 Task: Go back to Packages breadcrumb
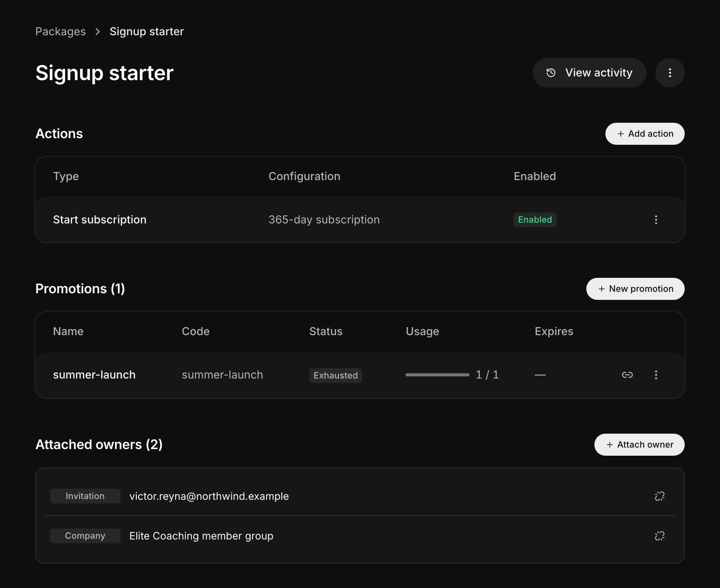[61, 32]
